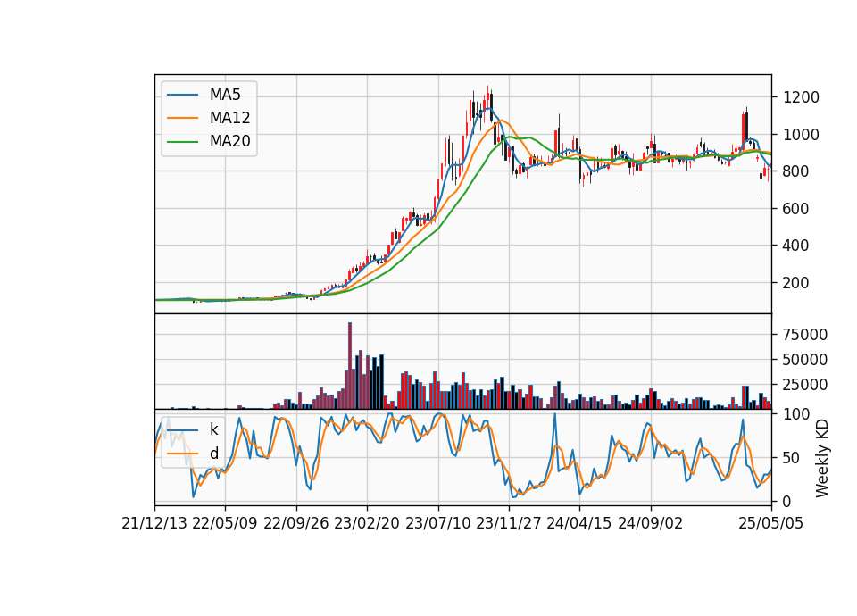Click the 24/04/15 date axis label
The height and width of the screenshot is (616, 857).
579,523
